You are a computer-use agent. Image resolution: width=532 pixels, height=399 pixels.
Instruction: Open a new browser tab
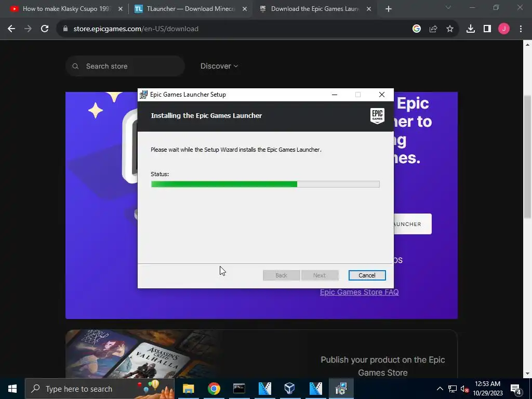click(x=389, y=9)
